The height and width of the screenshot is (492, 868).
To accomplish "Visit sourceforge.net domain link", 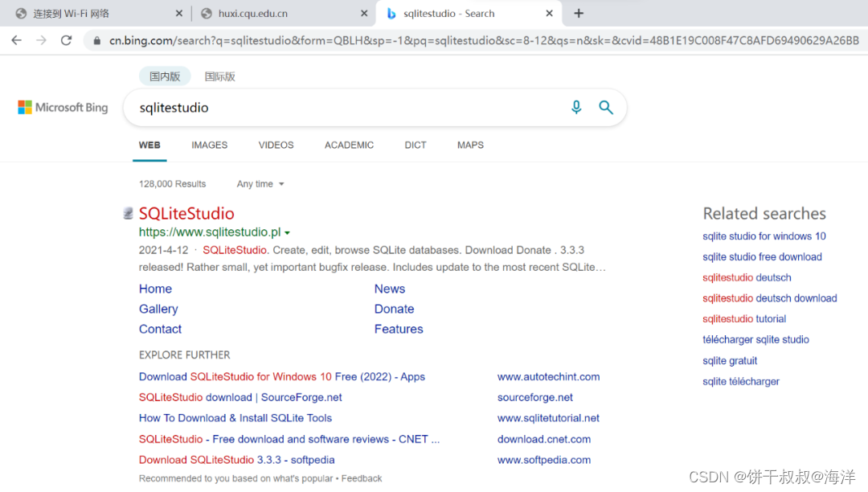I will [x=534, y=397].
